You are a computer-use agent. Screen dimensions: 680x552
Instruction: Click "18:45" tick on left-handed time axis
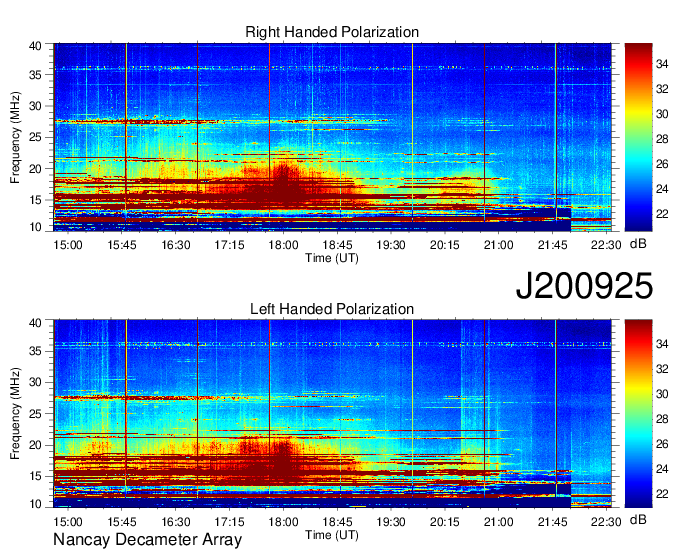point(337,522)
